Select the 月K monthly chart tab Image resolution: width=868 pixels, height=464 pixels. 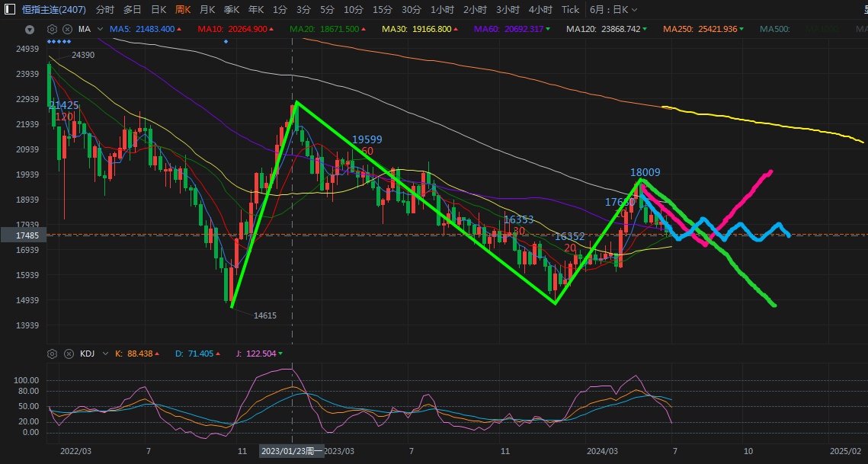pos(207,10)
